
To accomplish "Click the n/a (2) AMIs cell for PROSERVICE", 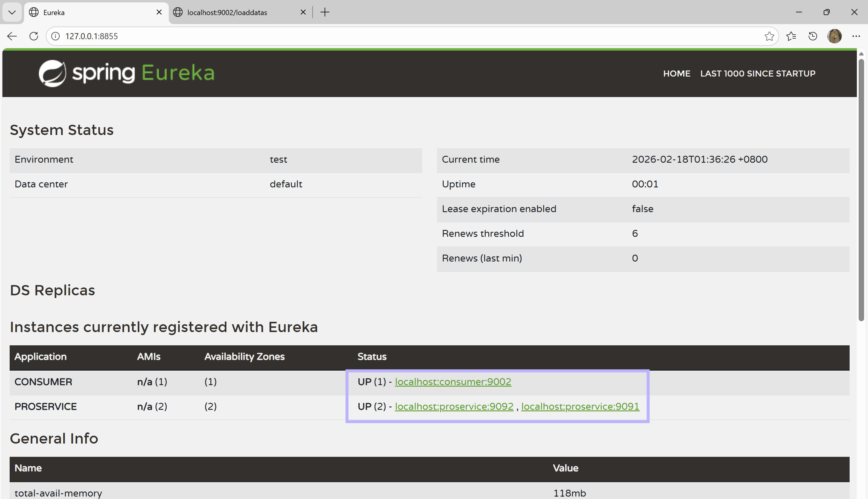I will (x=152, y=406).
